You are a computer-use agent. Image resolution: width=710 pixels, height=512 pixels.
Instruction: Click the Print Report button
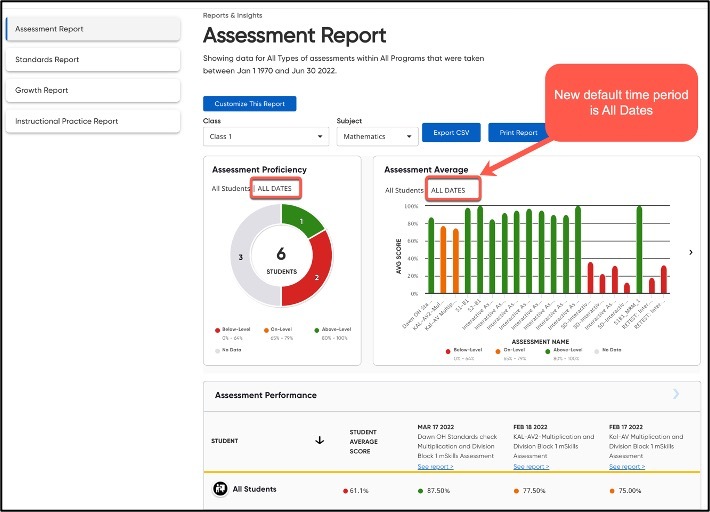tap(518, 133)
